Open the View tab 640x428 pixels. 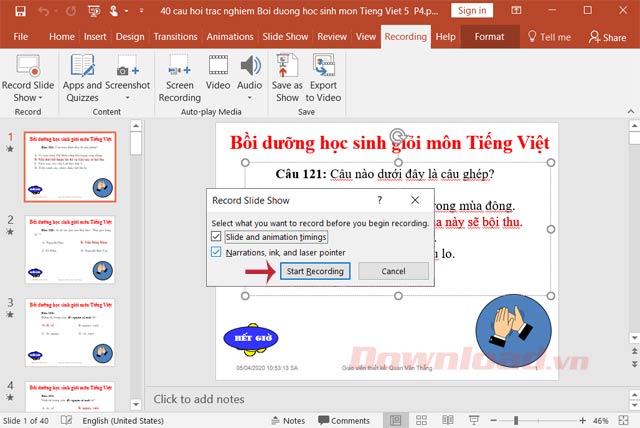click(x=366, y=37)
